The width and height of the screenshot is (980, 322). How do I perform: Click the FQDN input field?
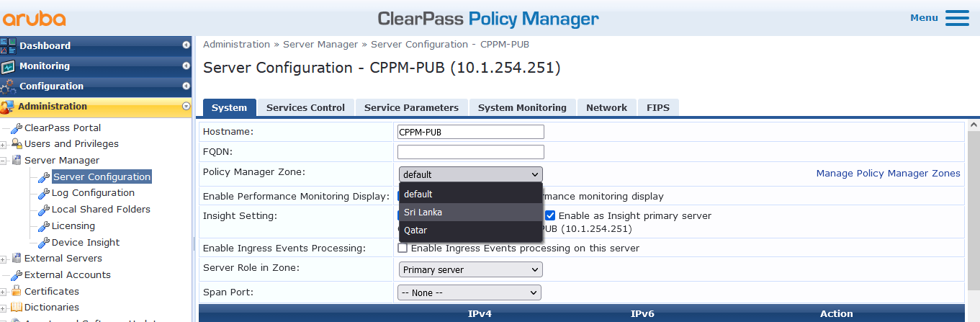(x=471, y=152)
